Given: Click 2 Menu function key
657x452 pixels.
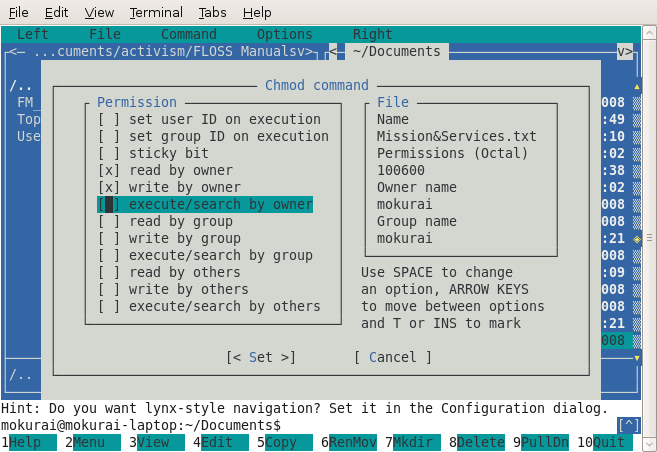Looking at the screenshot, I should click(93, 442).
